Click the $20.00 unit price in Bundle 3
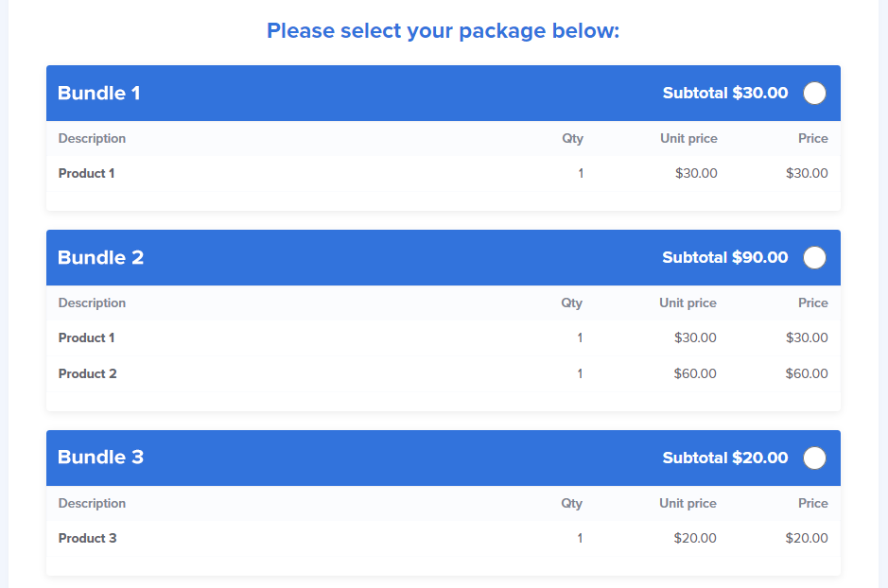The height and width of the screenshot is (588, 888). [694, 538]
